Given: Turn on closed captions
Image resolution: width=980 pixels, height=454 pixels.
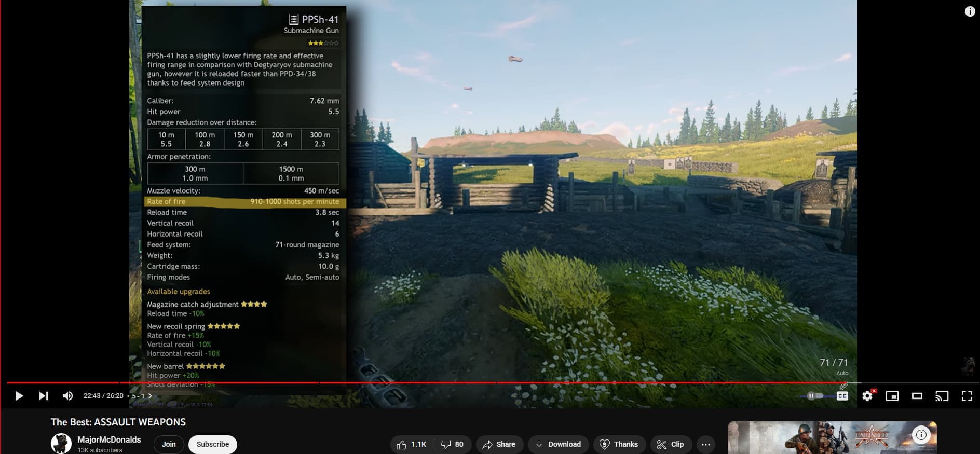Looking at the screenshot, I should [842, 396].
